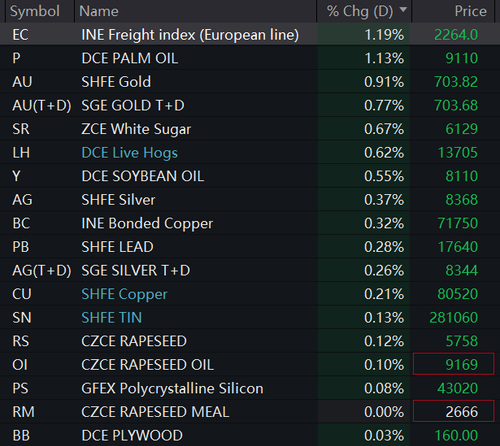Open the SHFE Gold row

[x=116, y=82]
